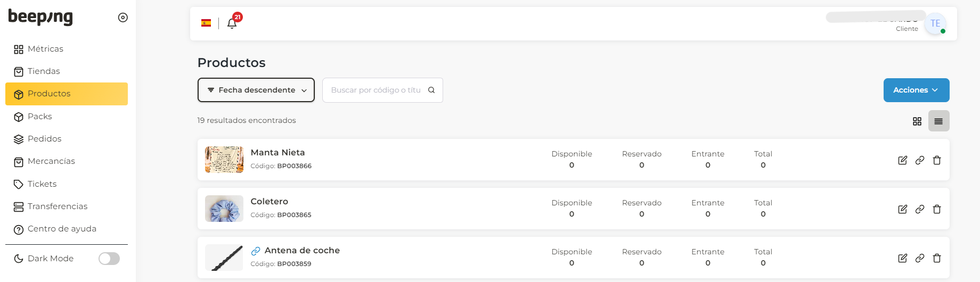Edit the Manta Nieta product
This screenshot has width=980, height=282.
click(x=902, y=160)
